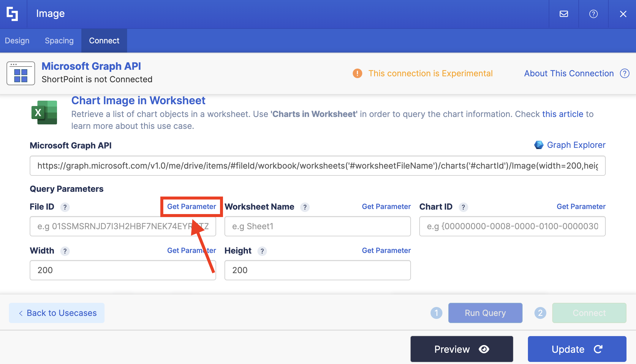Image resolution: width=636 pixels, height=364 pixels.
Task: Open the mail envelope icon in header
Action: [x=564, y=14]
